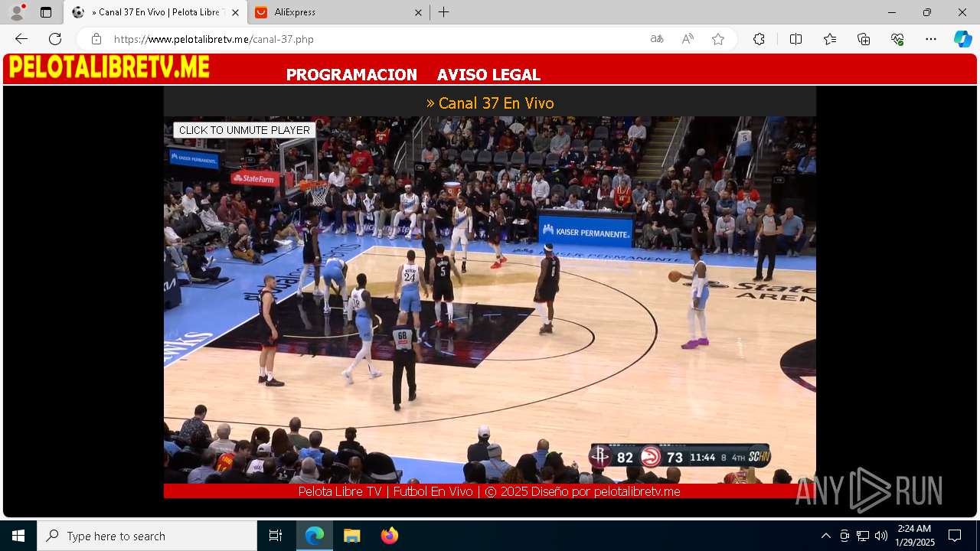Screen dimensions: 980x551
Task: Open browser Extensions icon
Action: click(759, 39)
